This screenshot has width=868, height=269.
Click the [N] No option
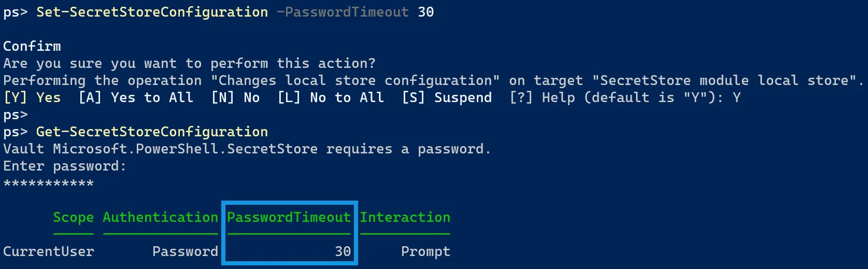(x=235, y=97)
